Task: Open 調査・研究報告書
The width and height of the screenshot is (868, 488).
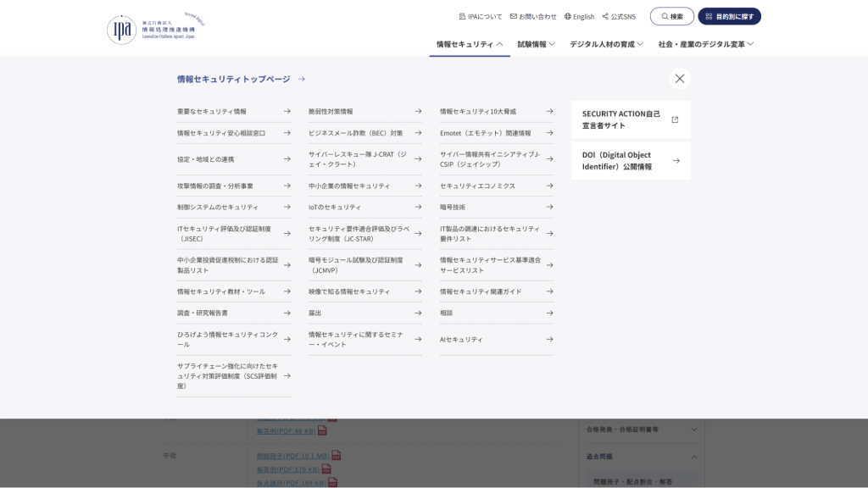Action: pos(234,313)
